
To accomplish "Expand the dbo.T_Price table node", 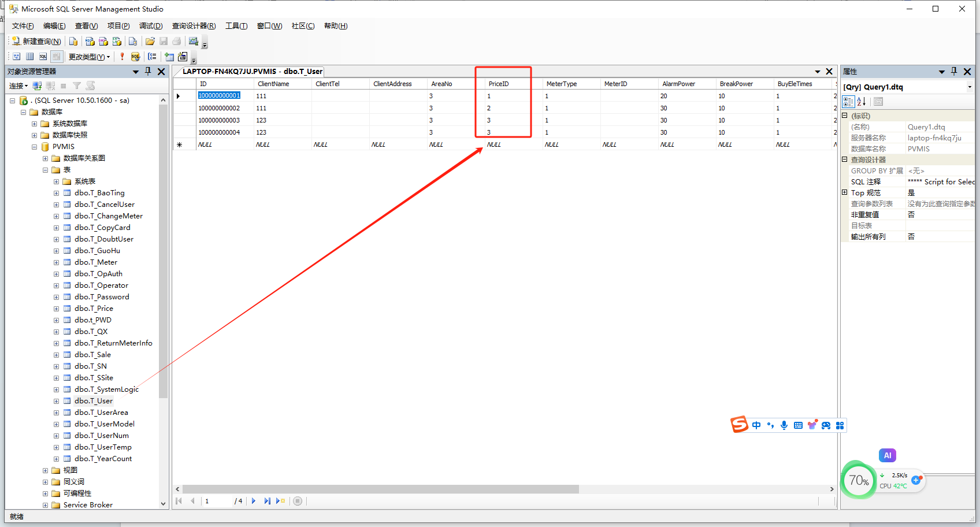I will point(56,309).
